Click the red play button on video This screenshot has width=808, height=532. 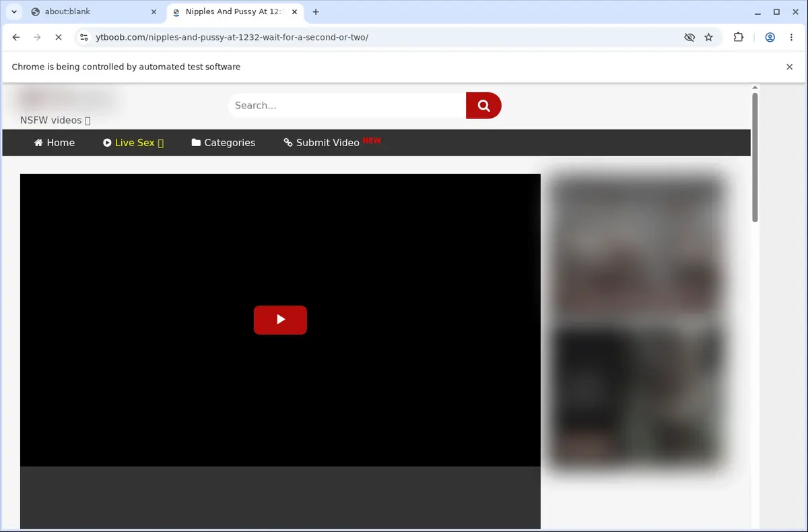(x=280, y=320)
